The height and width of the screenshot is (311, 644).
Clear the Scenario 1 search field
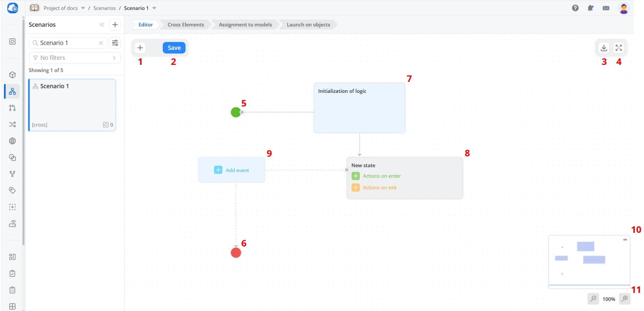pos(101,43)
